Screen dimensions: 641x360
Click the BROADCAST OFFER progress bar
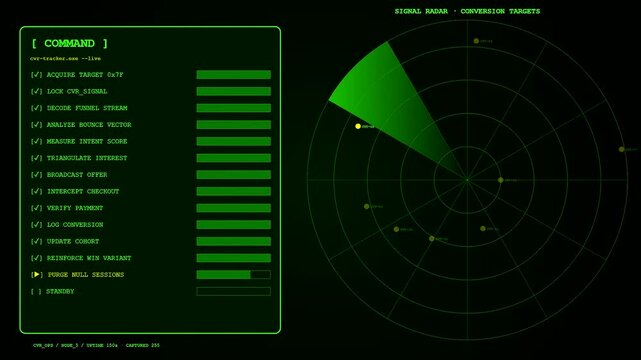233,175
